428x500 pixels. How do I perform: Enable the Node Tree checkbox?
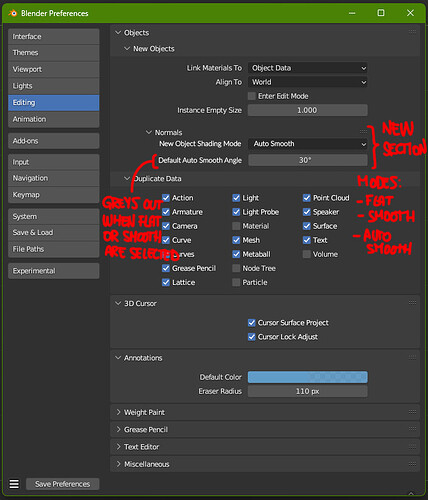236,268
